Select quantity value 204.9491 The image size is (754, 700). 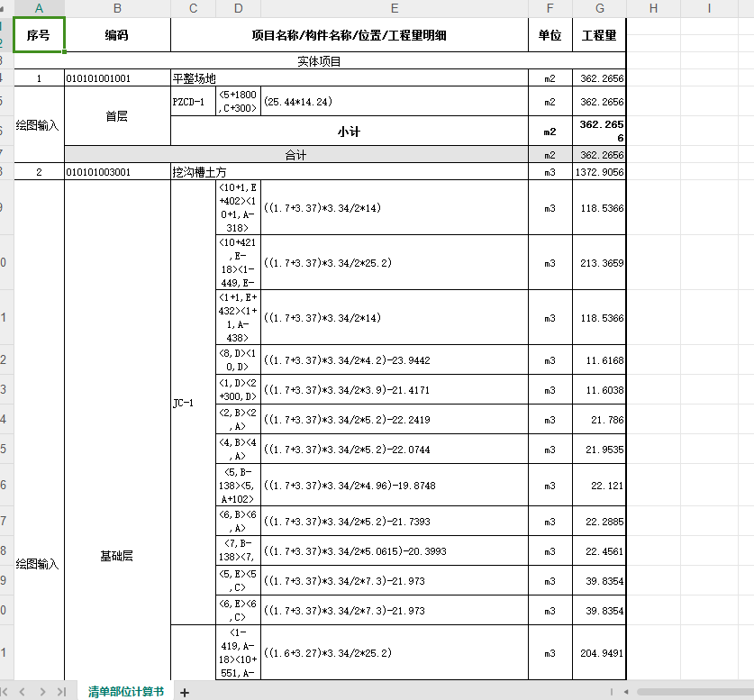(599, 653)
